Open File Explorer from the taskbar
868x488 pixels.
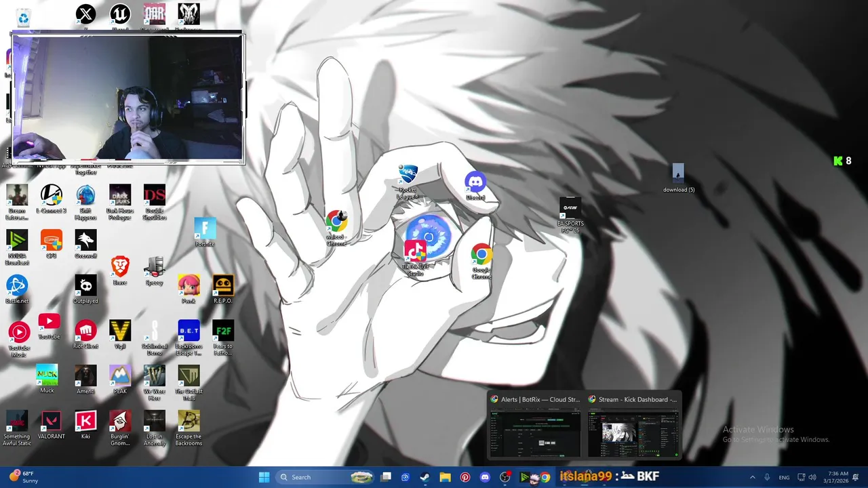click(x=445, y=477)
